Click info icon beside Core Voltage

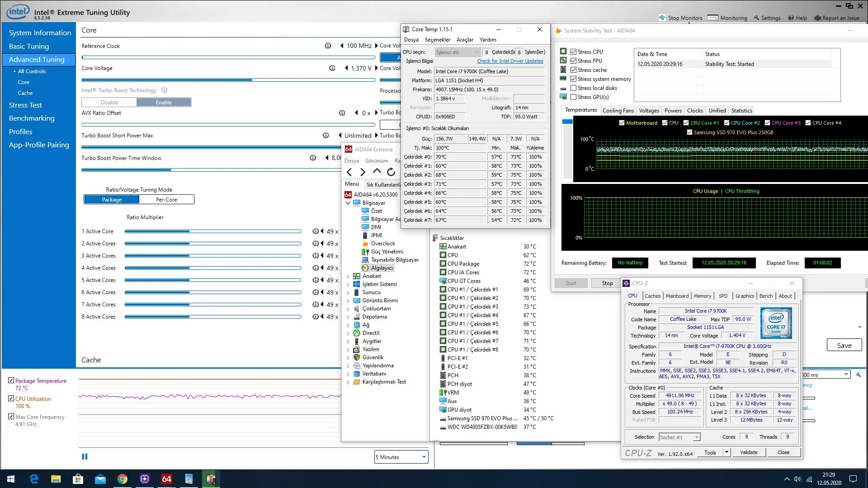click(332, 68)
